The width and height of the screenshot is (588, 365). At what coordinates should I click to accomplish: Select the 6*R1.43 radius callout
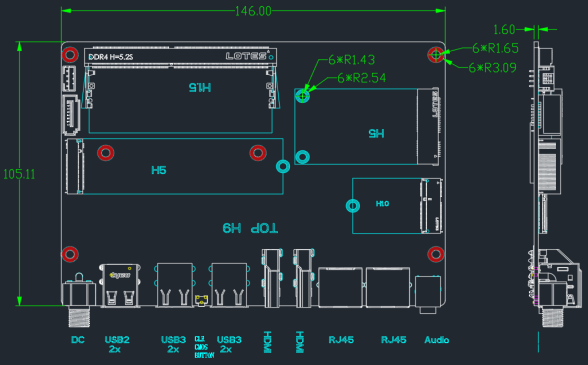pos(351,60)
